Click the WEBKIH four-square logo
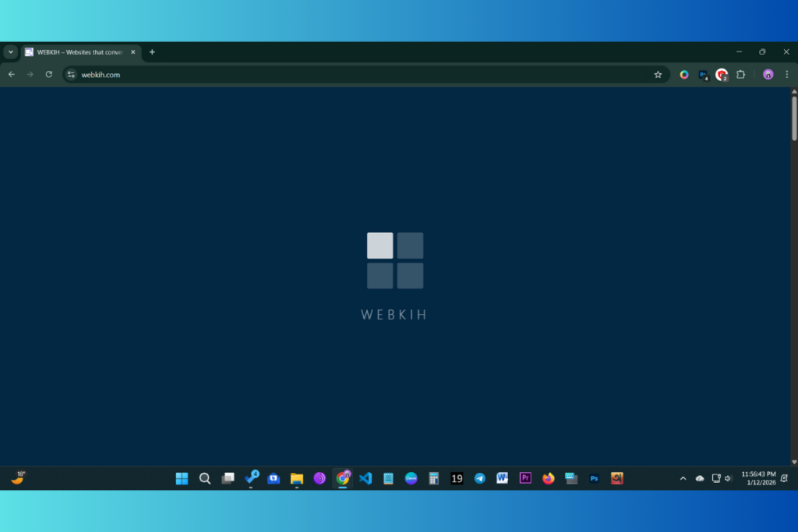798x532 pixels. (x=395, y=260)
